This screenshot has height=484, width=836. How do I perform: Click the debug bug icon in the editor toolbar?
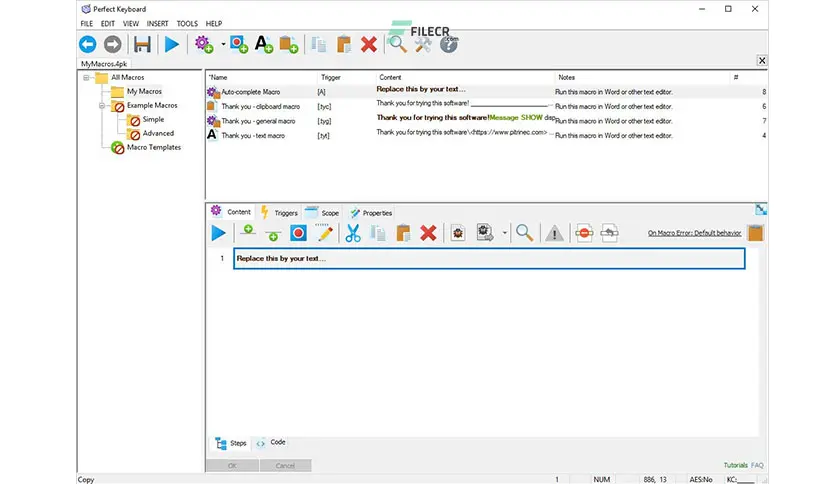[x=458, y=233]
